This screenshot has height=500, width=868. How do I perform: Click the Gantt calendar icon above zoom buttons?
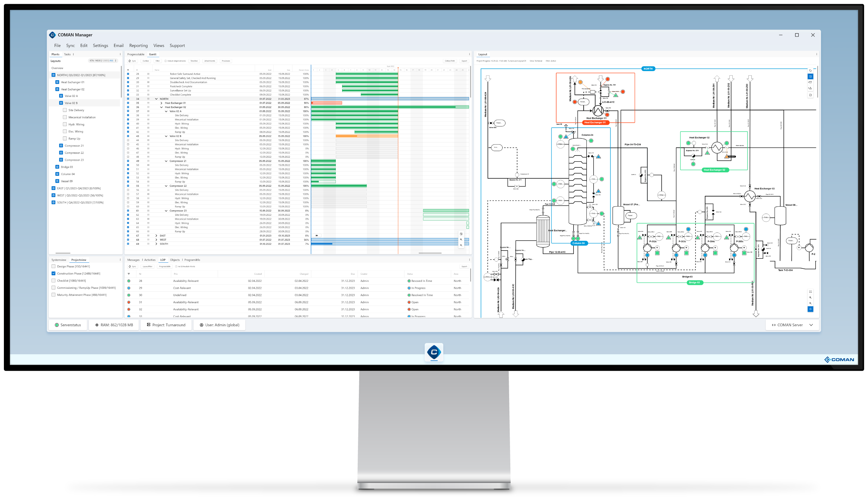coord(461,234)
